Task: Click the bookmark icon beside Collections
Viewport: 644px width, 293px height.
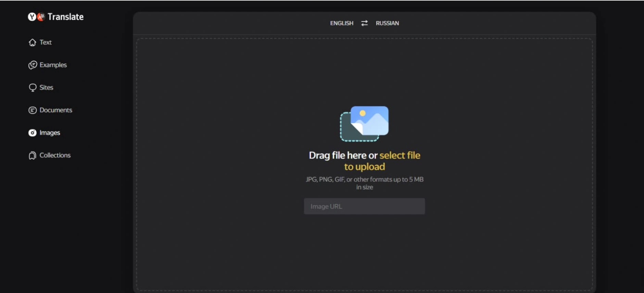Action: [32, 155]
